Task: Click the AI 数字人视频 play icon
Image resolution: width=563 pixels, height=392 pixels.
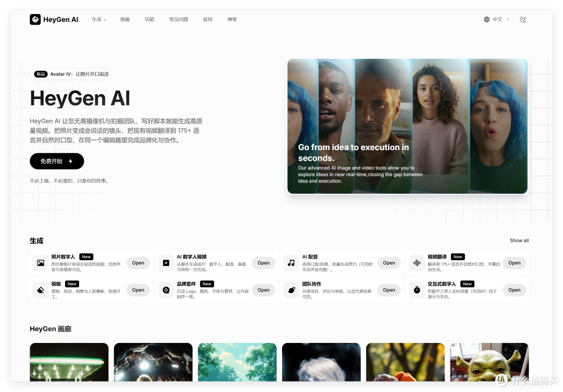Action: pos(166,263)
